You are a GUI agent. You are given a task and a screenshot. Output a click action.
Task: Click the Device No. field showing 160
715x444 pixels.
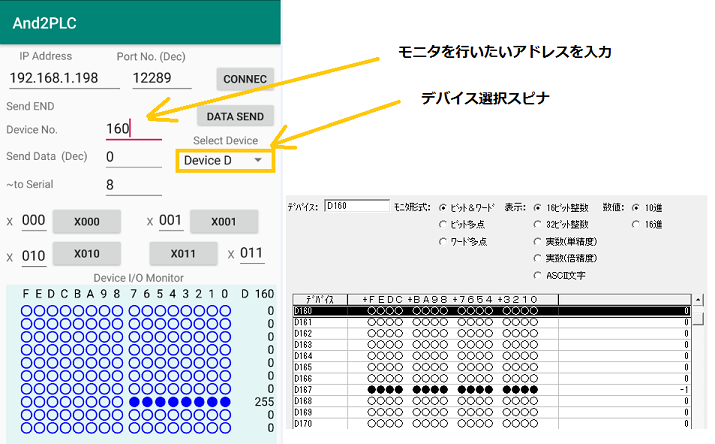click(134, 129)
